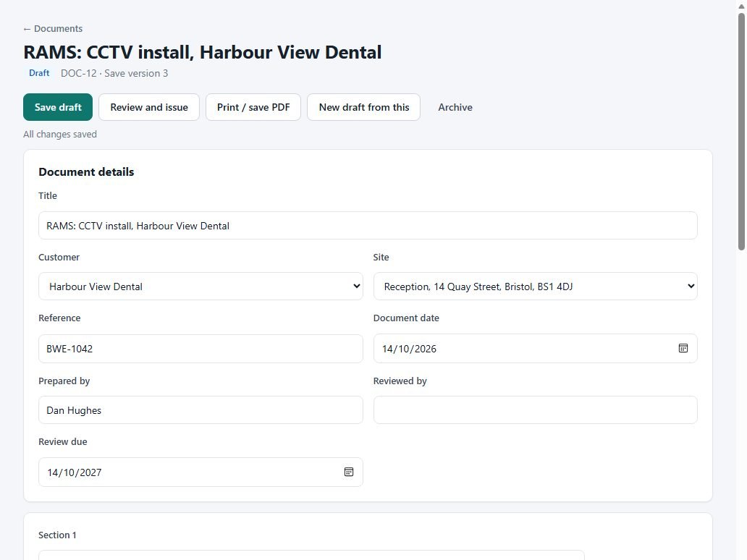Click the Document details heading
The height and width of the screenshot is (560, 747).
coord(86,172)
